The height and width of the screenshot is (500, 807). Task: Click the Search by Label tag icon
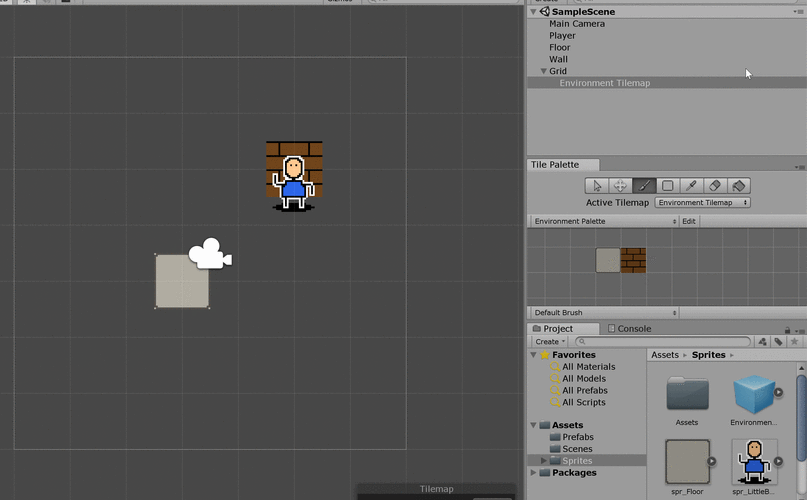click(778, 341)
